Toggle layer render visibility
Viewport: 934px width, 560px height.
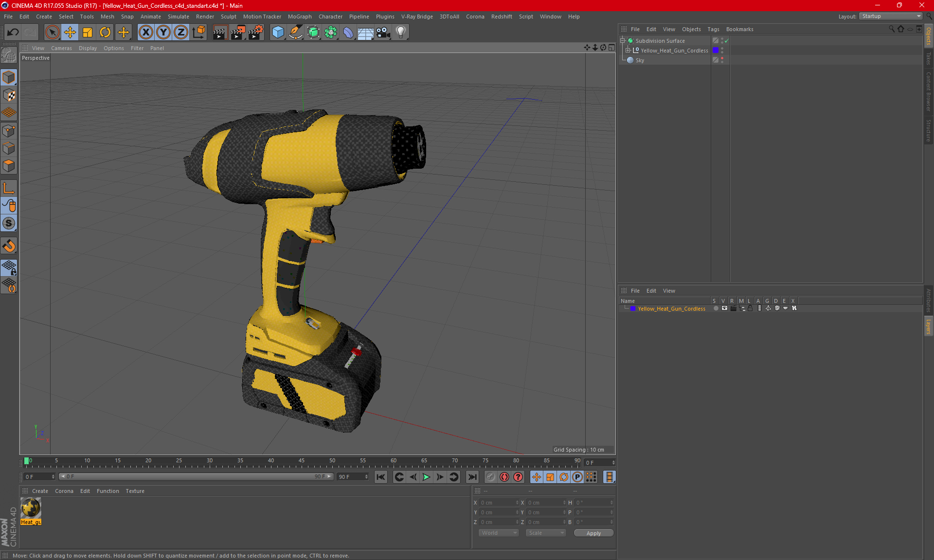(x=733, y=308)
